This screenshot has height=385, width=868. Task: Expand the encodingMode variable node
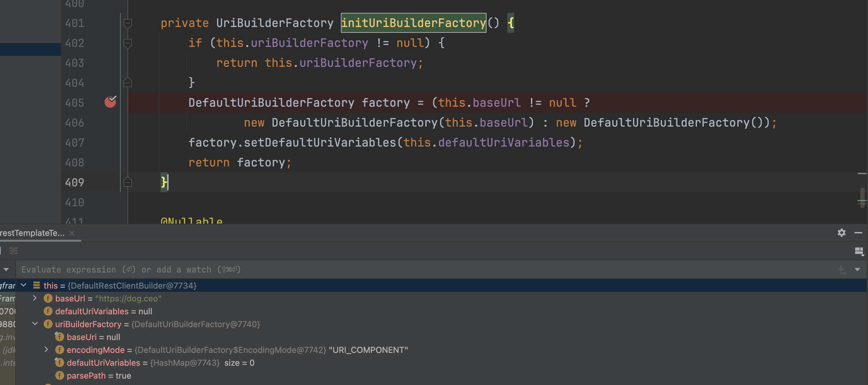coord(46,349)
